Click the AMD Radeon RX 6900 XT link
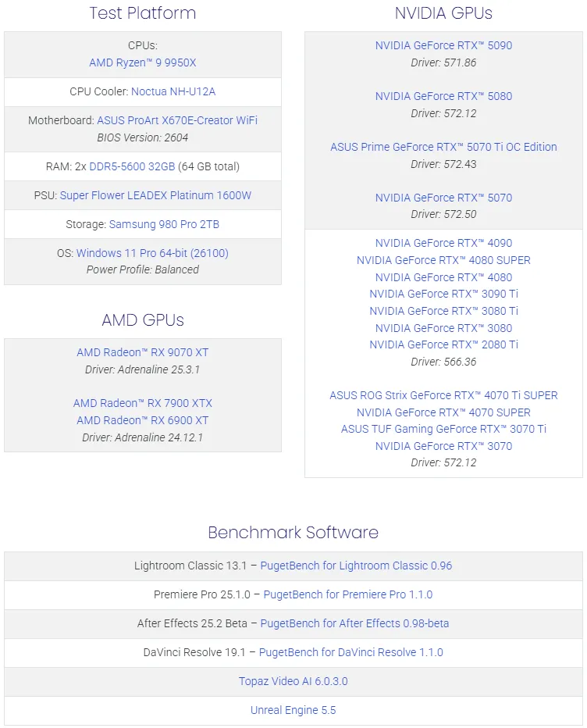The height and width of the screenshot is (728, 587). click(x=143, y=420)
